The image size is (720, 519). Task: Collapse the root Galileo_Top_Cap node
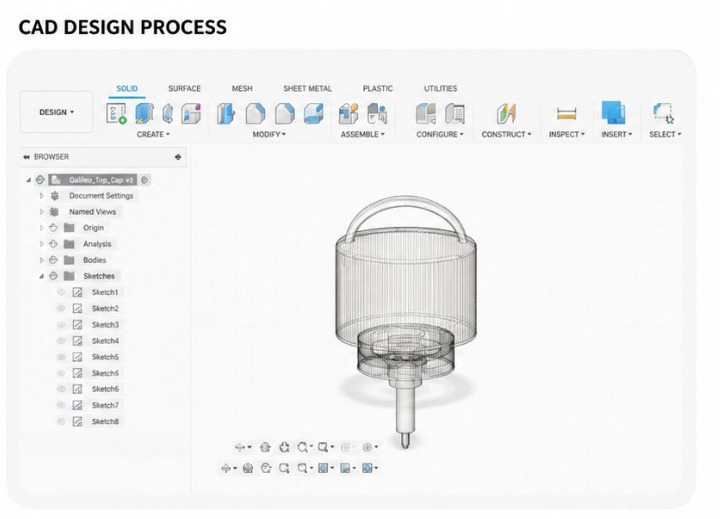click(x=28, y=180)
